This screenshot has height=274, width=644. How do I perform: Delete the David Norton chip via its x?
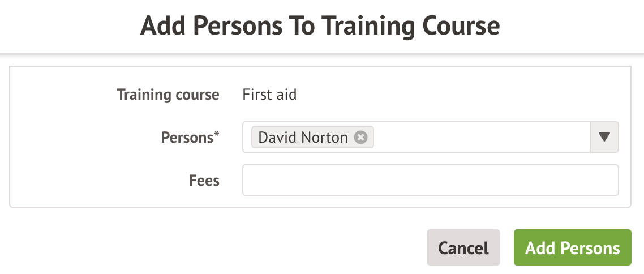point(360,138)
